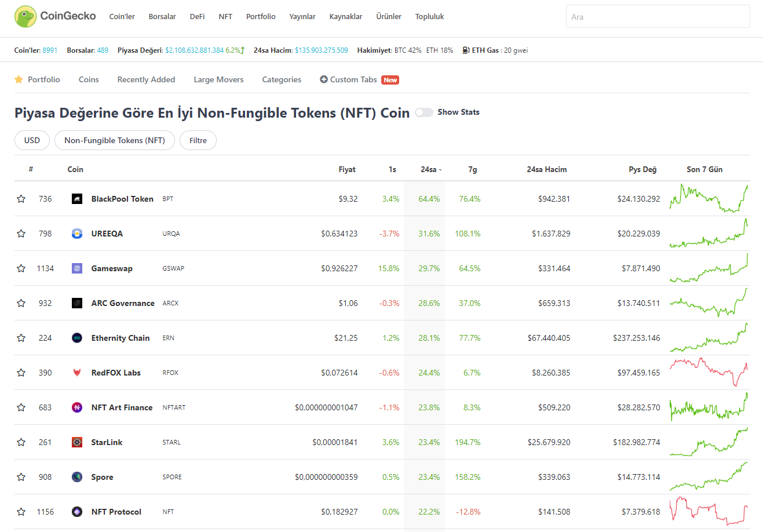763x532 pixels.
Task: Open the Ürünler menu
Action: click(389, 17)
